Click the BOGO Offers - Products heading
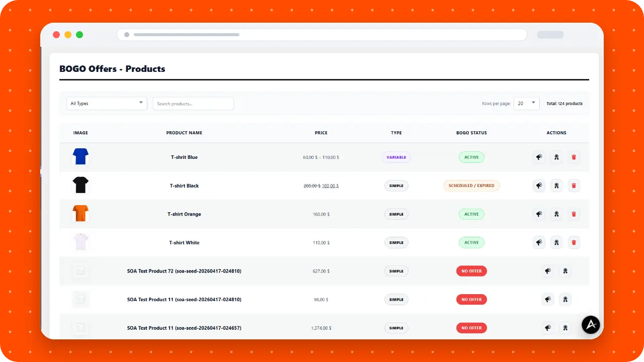Image resolution: width=644 pixels, height=362 pixels. pos(112,69)
